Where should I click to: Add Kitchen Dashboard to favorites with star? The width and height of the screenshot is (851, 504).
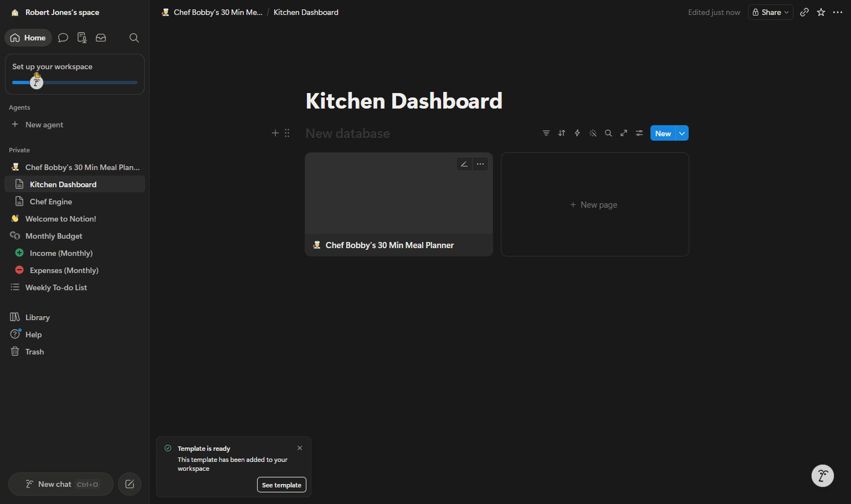point(821,12)
